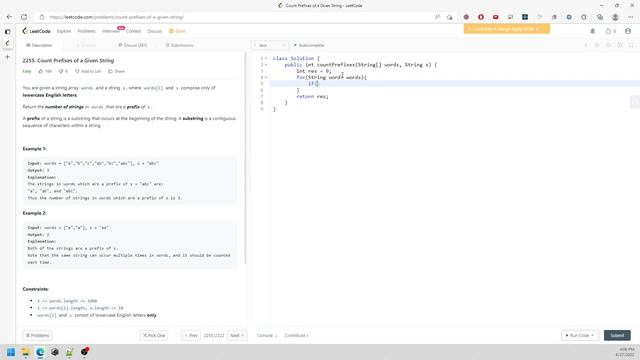The image size is (640, 360).
Task: Collapse code fold arrow on line 1
Action: pos(266,58)
